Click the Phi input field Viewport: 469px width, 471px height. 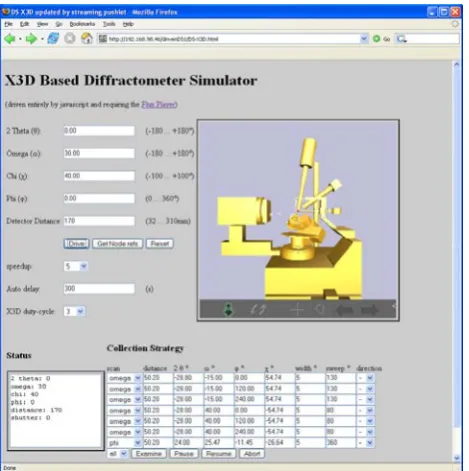[x=99, y=198]
